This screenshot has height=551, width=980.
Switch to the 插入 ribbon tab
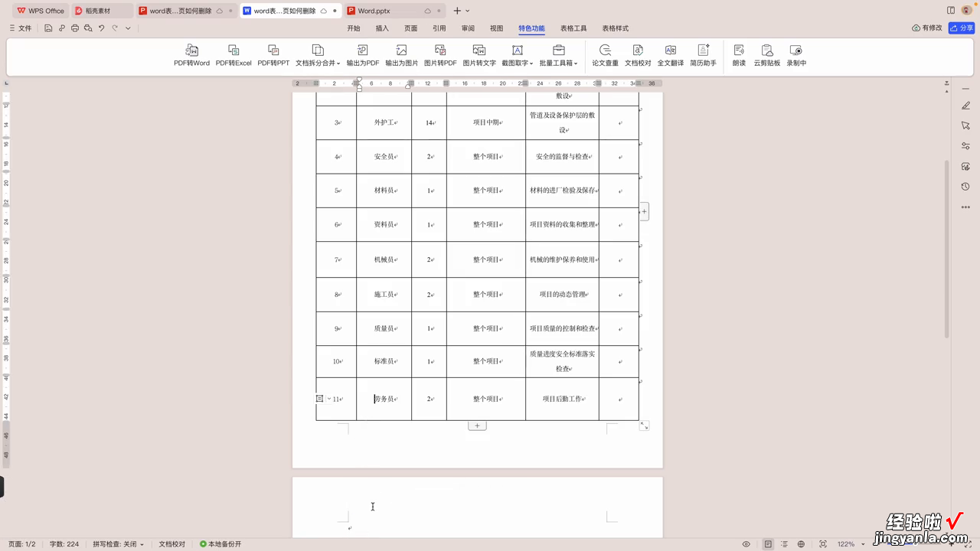tap(382, 28)
